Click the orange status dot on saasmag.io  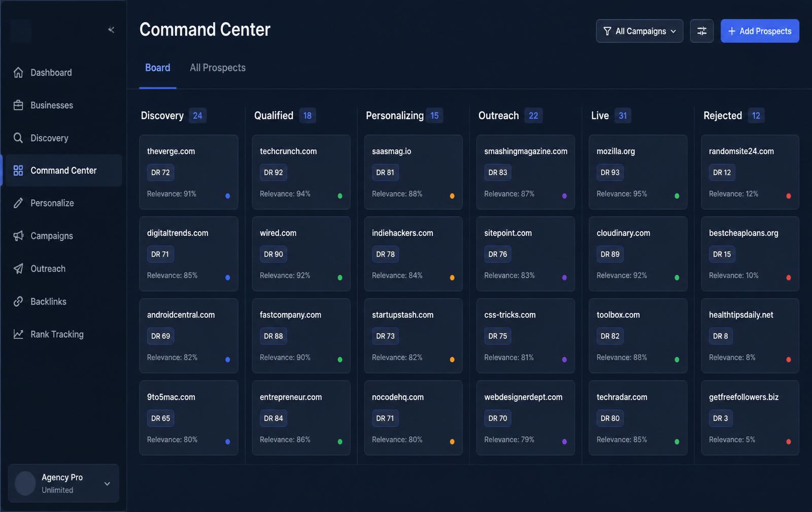pyautogui.click(x=452, y=196)
